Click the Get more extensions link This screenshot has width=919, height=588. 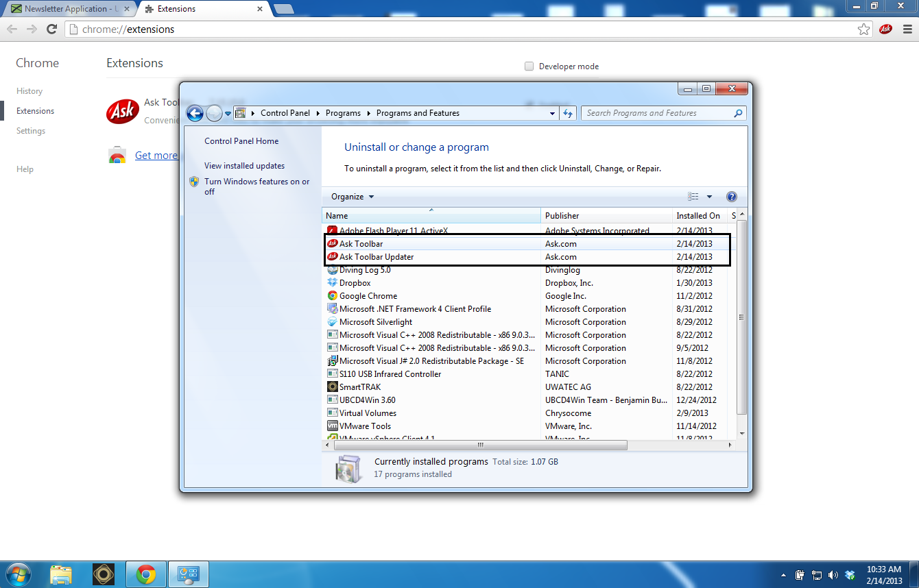click(156, 156)
